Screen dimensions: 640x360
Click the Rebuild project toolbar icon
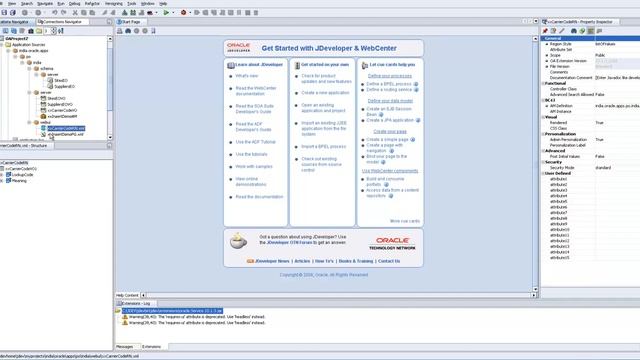pos(133,13)
